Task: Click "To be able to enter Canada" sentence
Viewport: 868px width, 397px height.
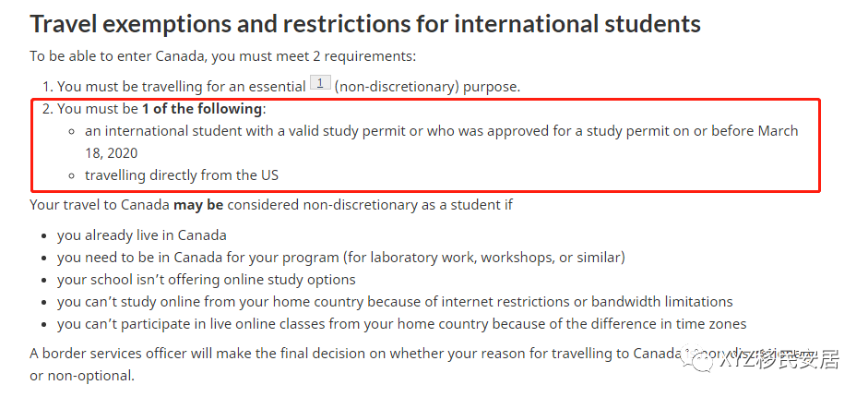Action: pyautogui.click(x=223, y=56)
